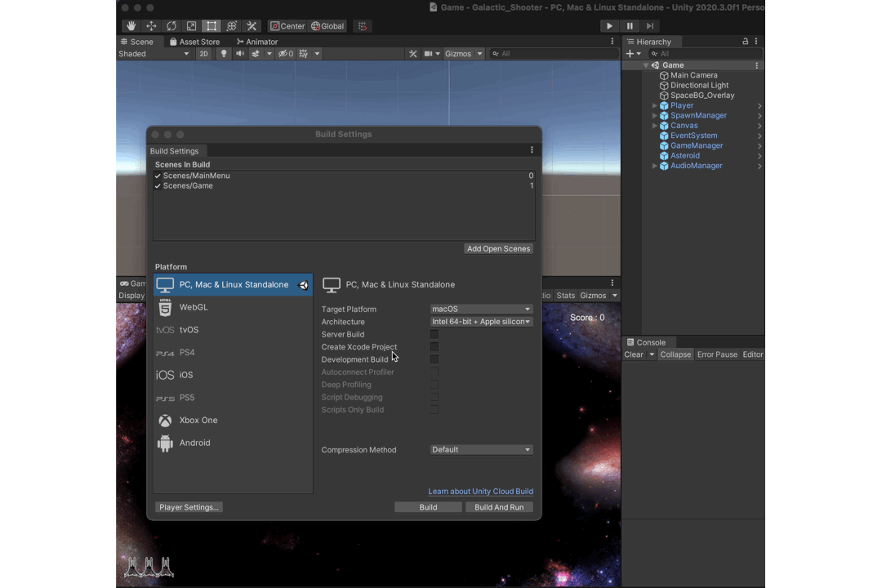882x588 pixels.
Task: Click the Play button
Action: (x=609, y=26)
